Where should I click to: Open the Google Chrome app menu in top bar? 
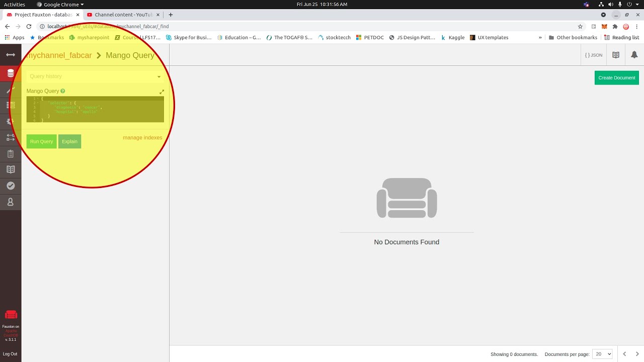(60, 5)
